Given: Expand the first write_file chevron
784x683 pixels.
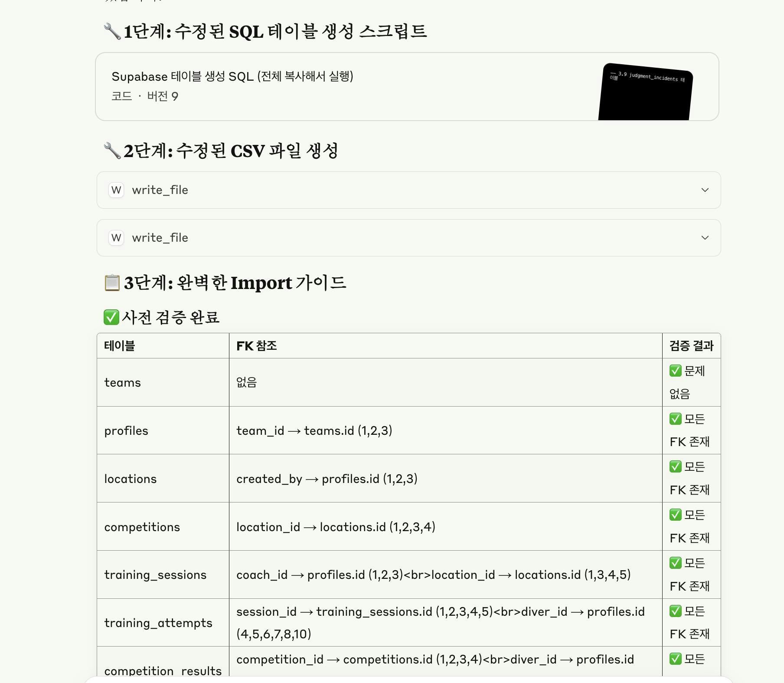Looking at the screenshot, I should pos(705,190).
